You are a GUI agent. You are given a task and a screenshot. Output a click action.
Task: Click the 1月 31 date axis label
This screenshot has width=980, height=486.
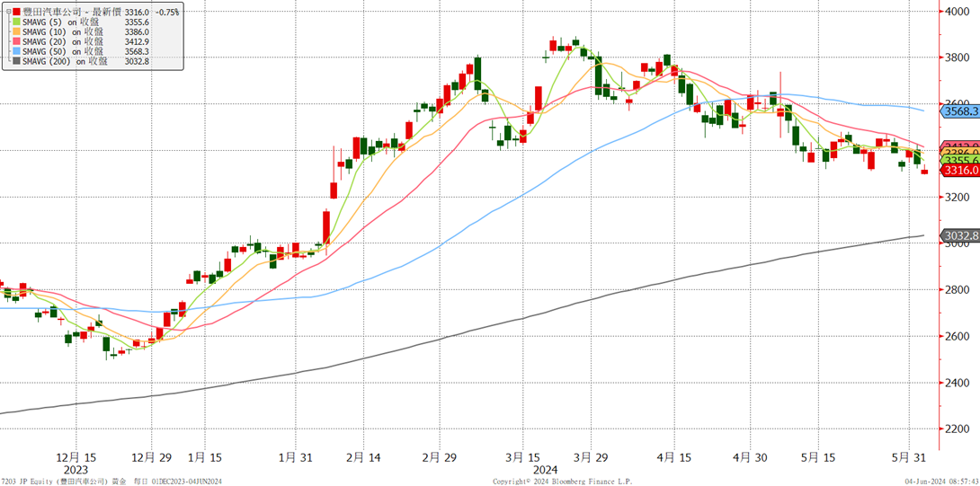pos(296,457)
